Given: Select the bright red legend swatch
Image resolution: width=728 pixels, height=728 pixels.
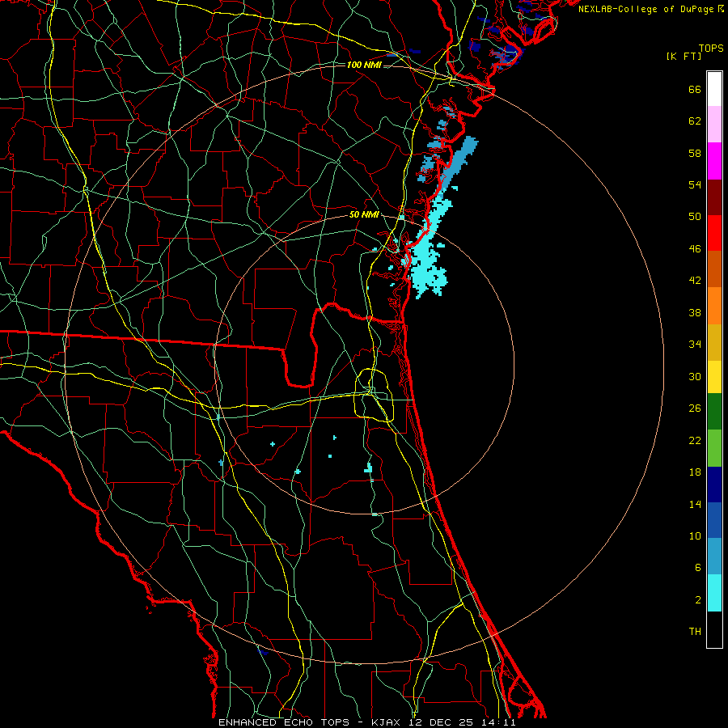Looking at the screenshot, I should 714,233.
